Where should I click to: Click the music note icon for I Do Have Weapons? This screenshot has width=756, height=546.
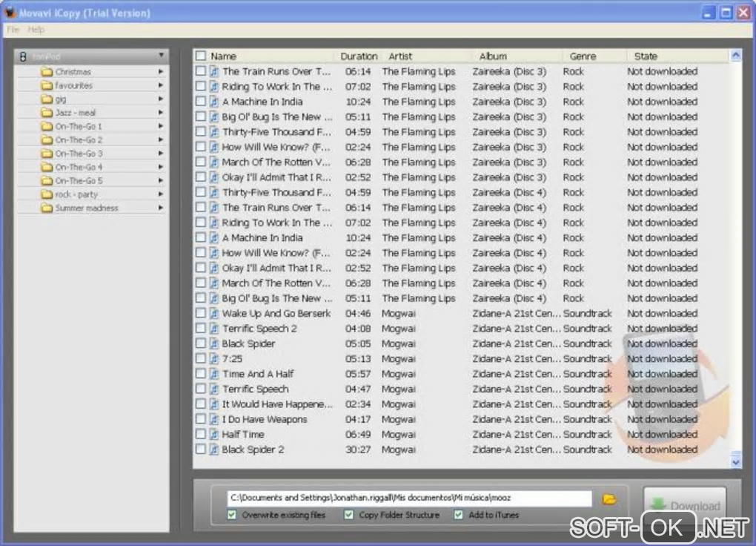coord(214,419)
